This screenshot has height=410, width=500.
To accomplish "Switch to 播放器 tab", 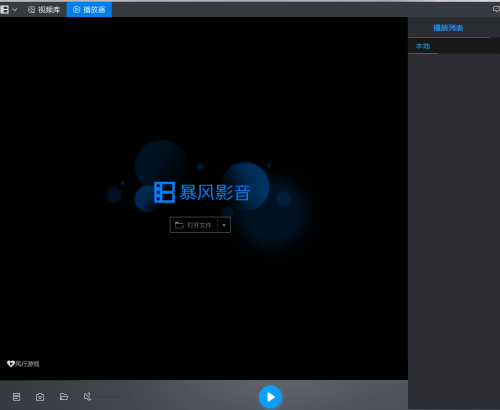I will click(x=89, y=10).
